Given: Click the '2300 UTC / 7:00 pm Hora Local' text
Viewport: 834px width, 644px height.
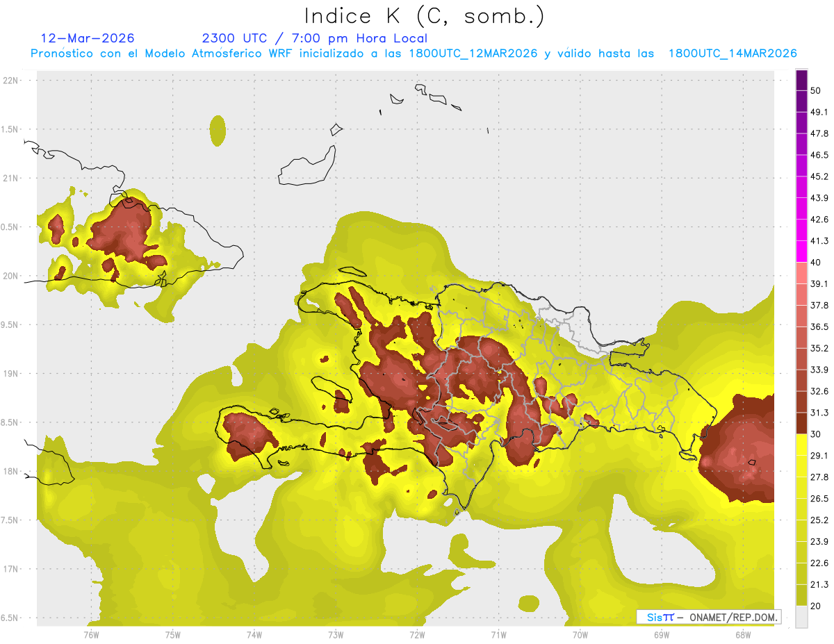Looking at the screenshot, I should [x=314, y=38].
